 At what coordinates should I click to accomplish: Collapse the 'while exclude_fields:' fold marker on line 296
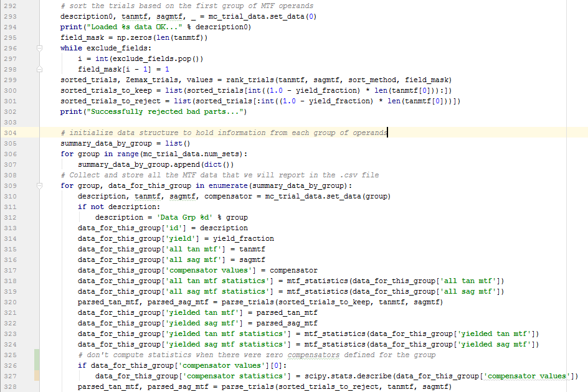pos(39,48)
